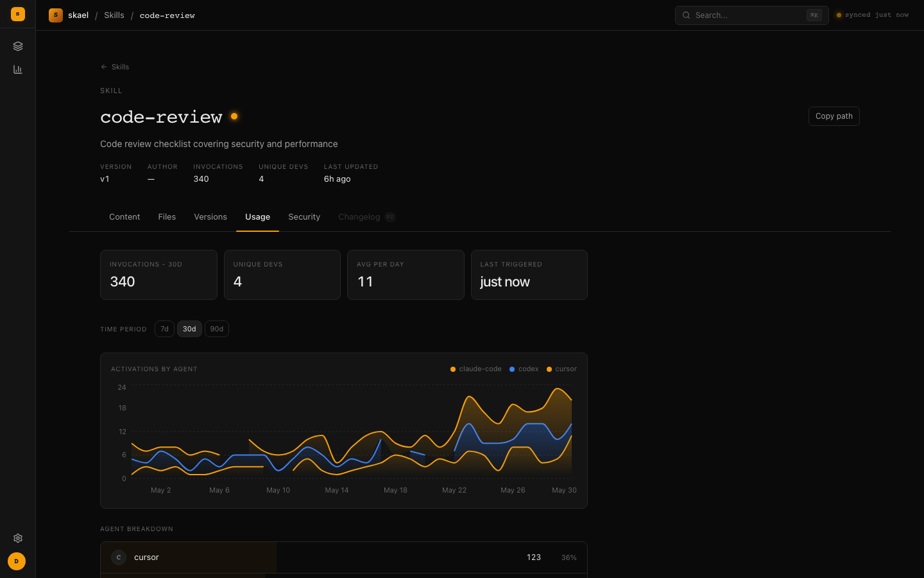Click the 123 count in cursor row
The image size is (924, 578).
coord(534,557)
